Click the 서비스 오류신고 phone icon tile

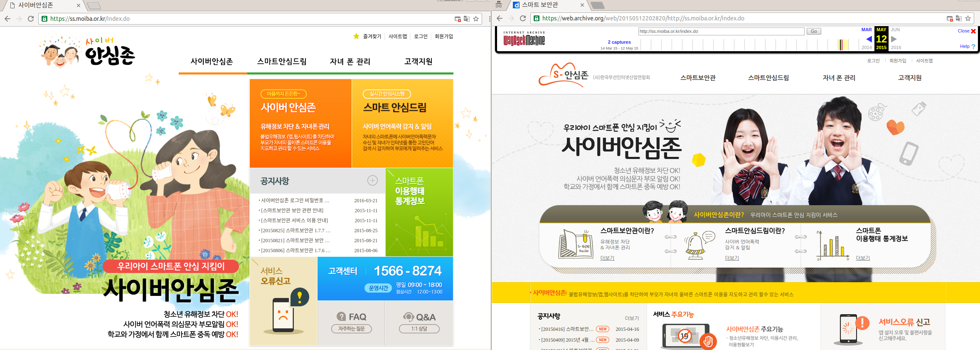283,301
